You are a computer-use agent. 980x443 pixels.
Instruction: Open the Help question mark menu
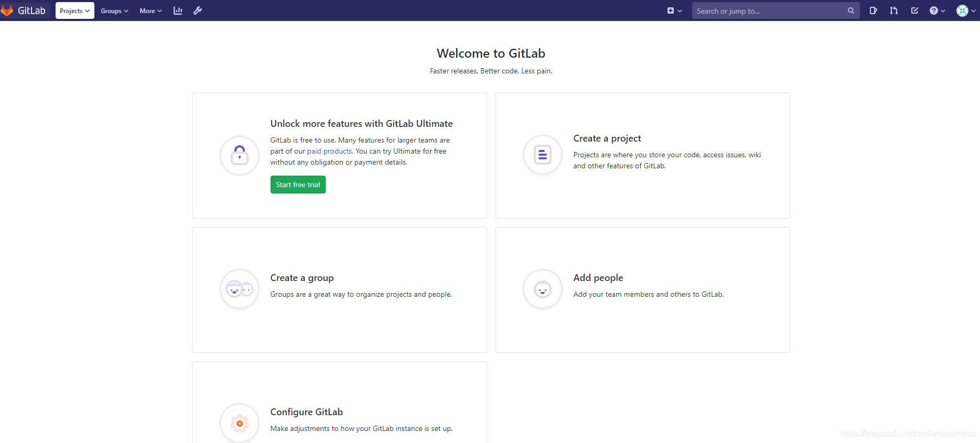click(x=937, y=10)
